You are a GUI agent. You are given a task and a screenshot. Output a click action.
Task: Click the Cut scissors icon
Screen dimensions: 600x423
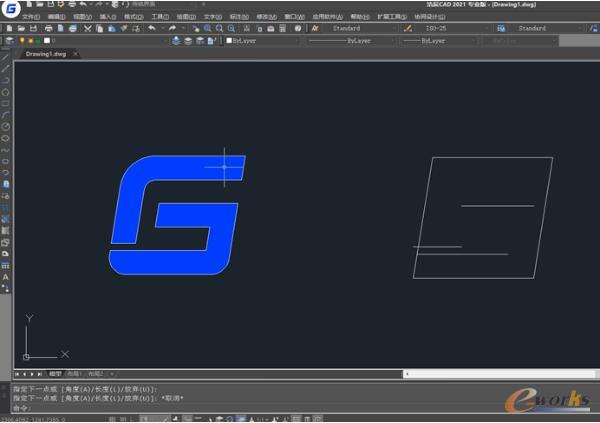[x=88, y=28]
